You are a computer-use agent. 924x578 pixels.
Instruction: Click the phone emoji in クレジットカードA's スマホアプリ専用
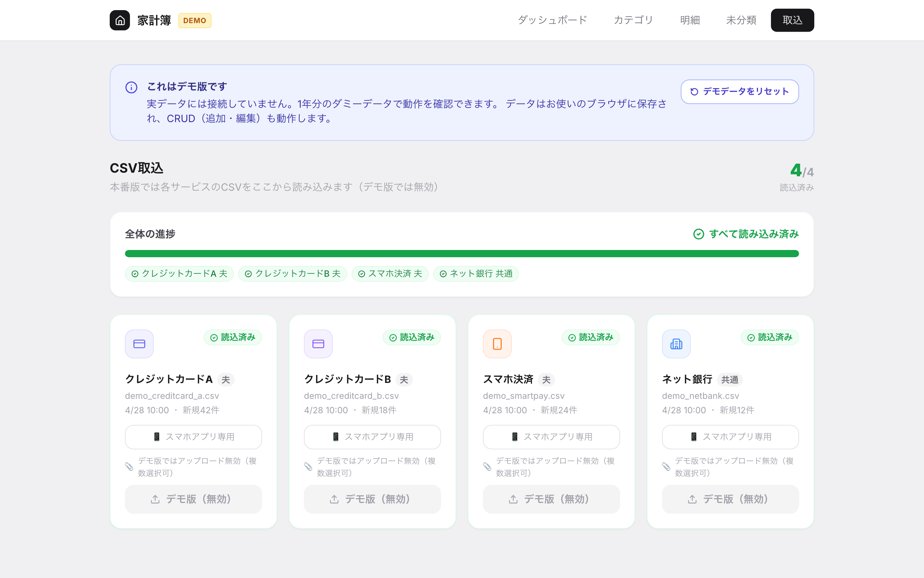click(x=157, y=437)
